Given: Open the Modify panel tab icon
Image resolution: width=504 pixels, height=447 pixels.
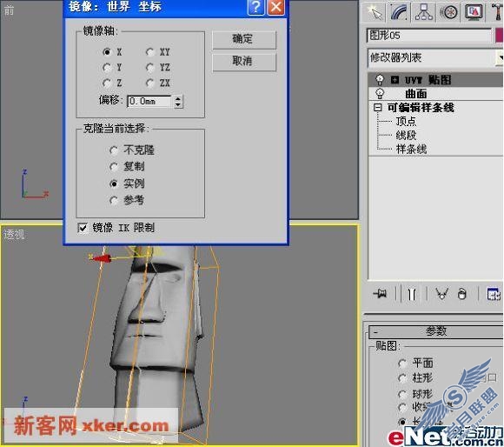Looking at the screenshot, I should pos(399,12).
